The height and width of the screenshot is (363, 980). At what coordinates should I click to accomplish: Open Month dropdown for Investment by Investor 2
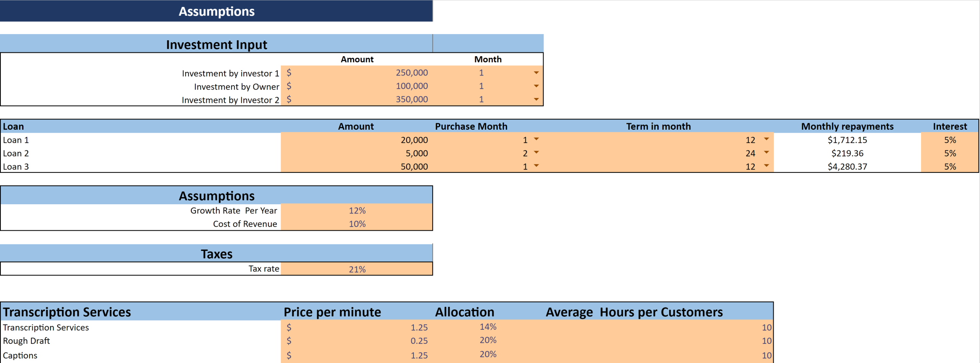click(536, 99)
